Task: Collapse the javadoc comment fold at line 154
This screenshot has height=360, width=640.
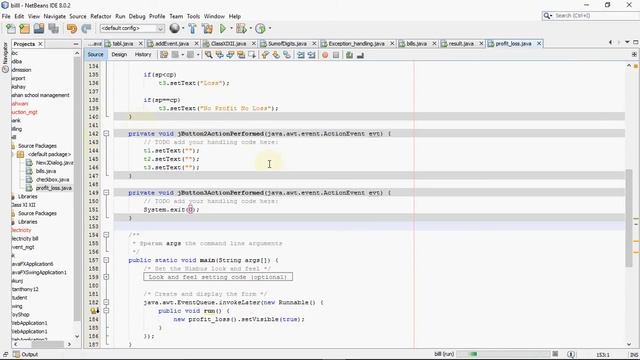Action: pos(106,235)
